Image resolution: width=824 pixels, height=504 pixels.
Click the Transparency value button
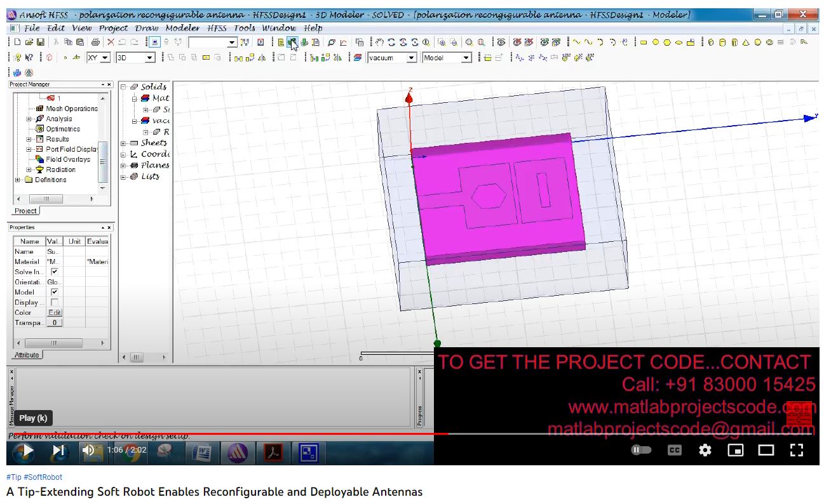coord(55,322)
